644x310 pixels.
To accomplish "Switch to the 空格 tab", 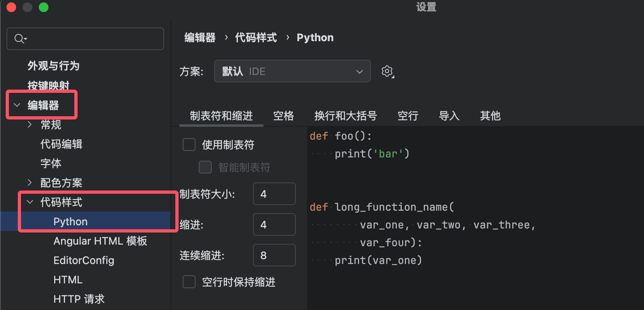I will click(283, 116).
